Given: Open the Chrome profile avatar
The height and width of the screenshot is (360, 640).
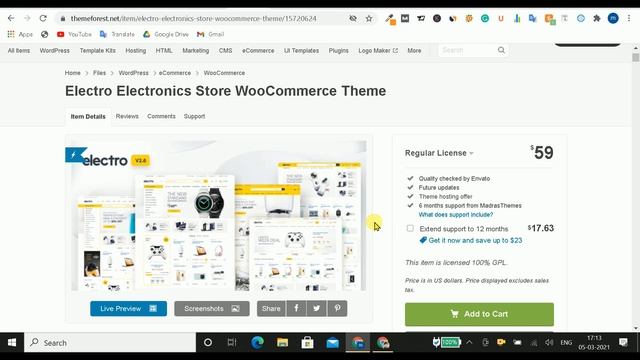Looking at the screenshot, I should [613, 18].
